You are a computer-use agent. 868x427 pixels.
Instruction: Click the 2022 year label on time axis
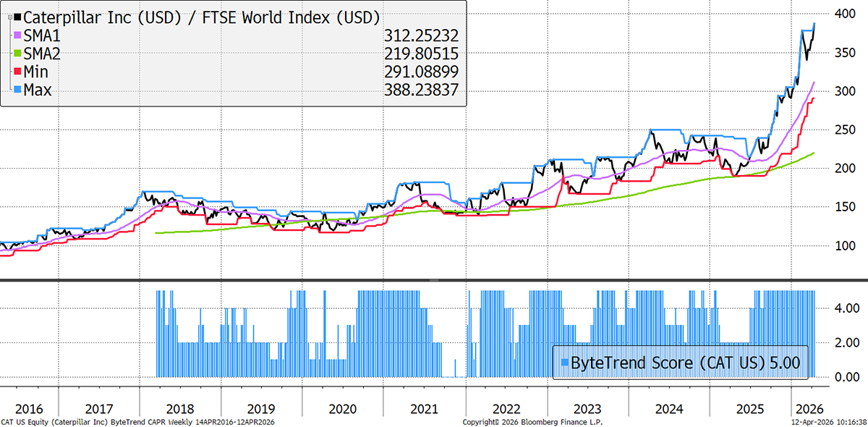coord(506,407)
